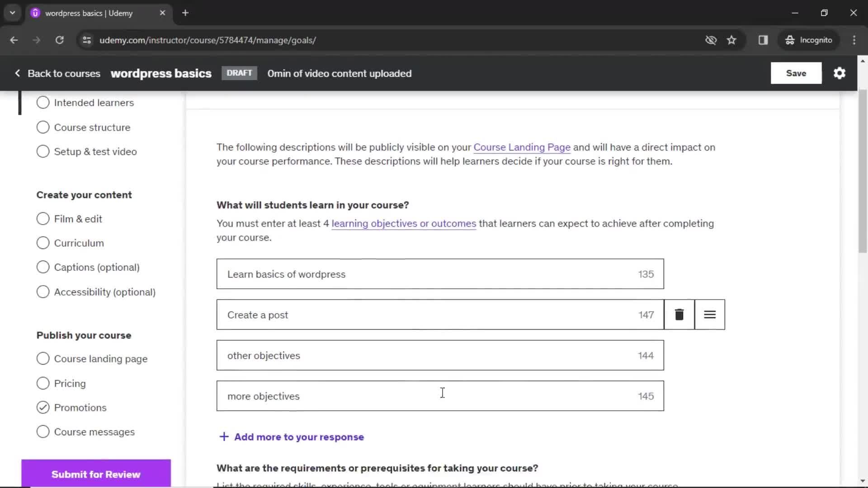Image resolution: width=868 pixels, height=488 pixels.
Task: Toggle the 'Promotions' completed checkbox
Action: pos(43,408)
